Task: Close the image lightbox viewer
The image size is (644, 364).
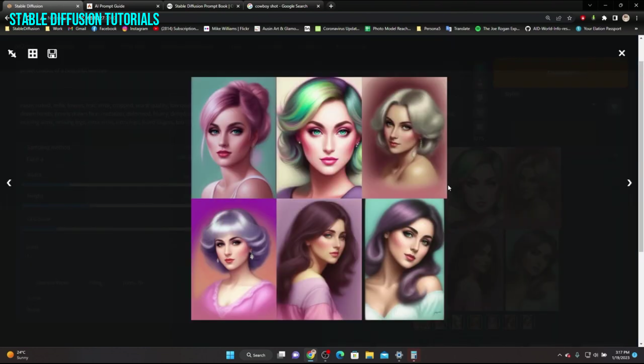Action: tap(622, 53)
